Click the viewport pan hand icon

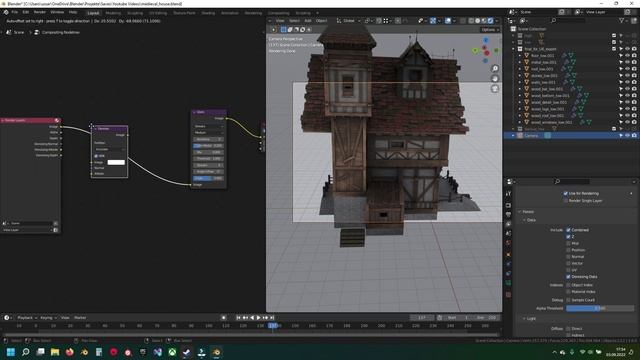tap(495, 78)
